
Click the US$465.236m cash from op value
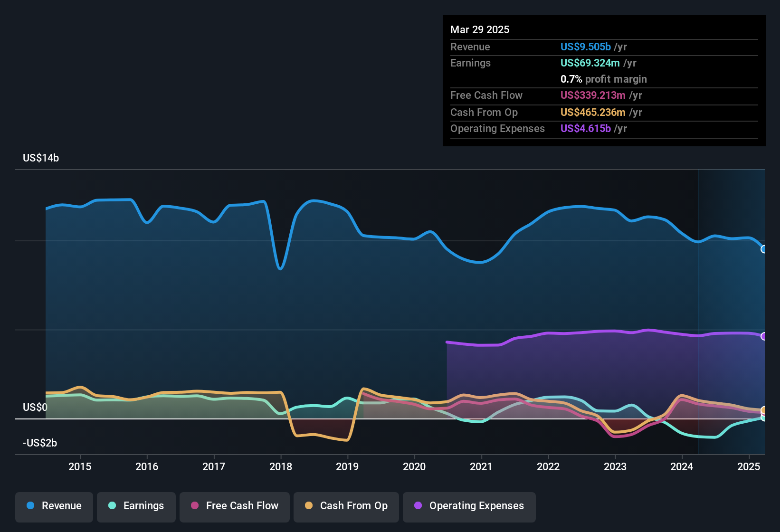pos(593,113)
